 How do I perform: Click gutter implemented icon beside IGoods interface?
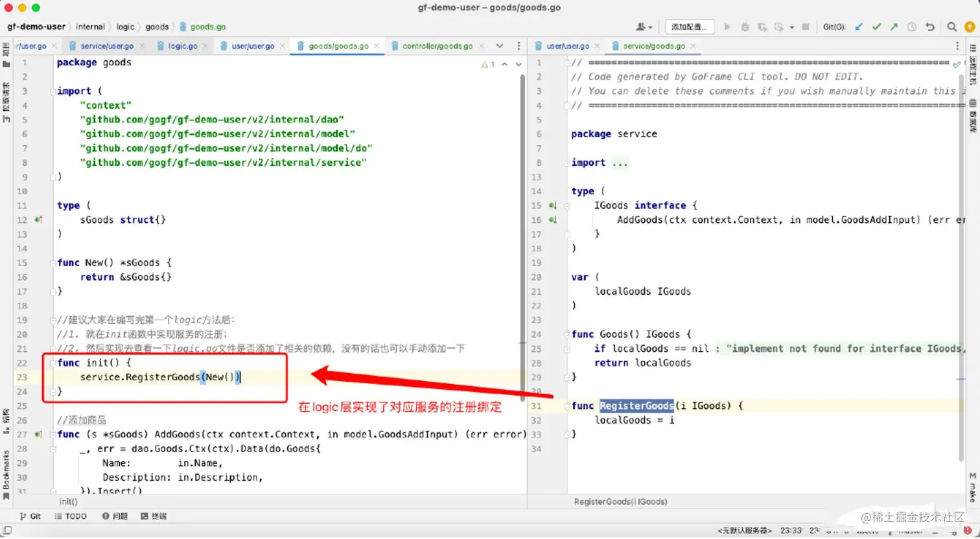[x=553, y=205]
